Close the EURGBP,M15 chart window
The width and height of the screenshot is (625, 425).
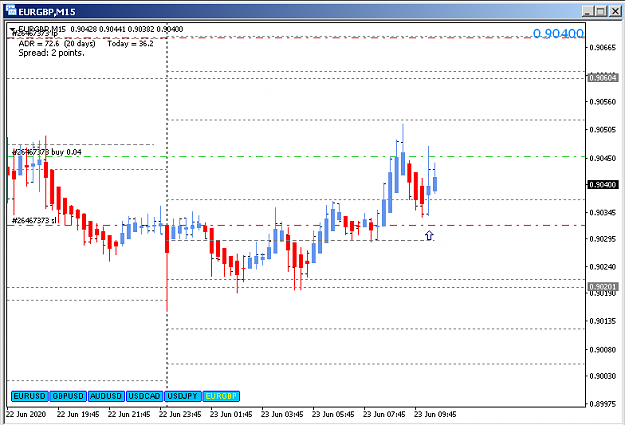pos(615,11)
